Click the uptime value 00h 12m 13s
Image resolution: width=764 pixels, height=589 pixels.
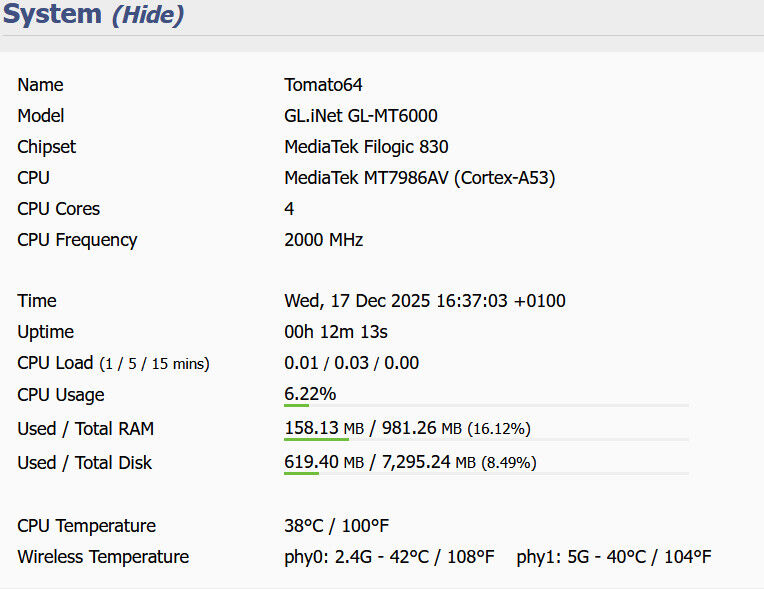click(x=336, y=332)
